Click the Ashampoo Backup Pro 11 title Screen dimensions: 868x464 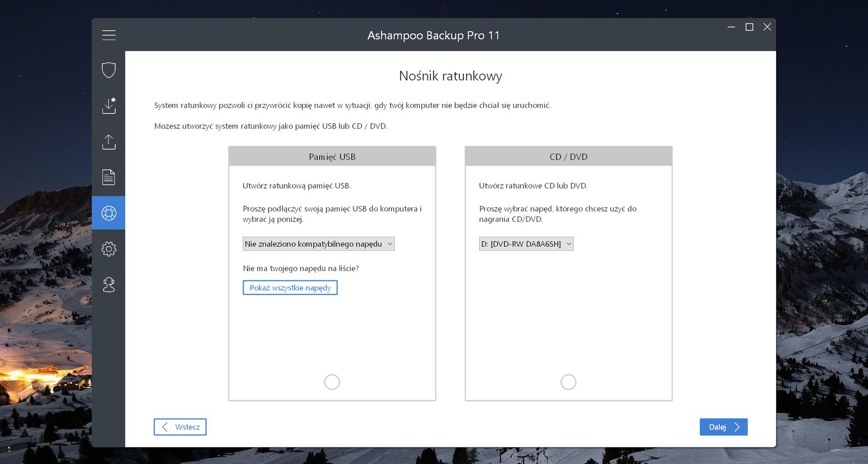(433, 35)
